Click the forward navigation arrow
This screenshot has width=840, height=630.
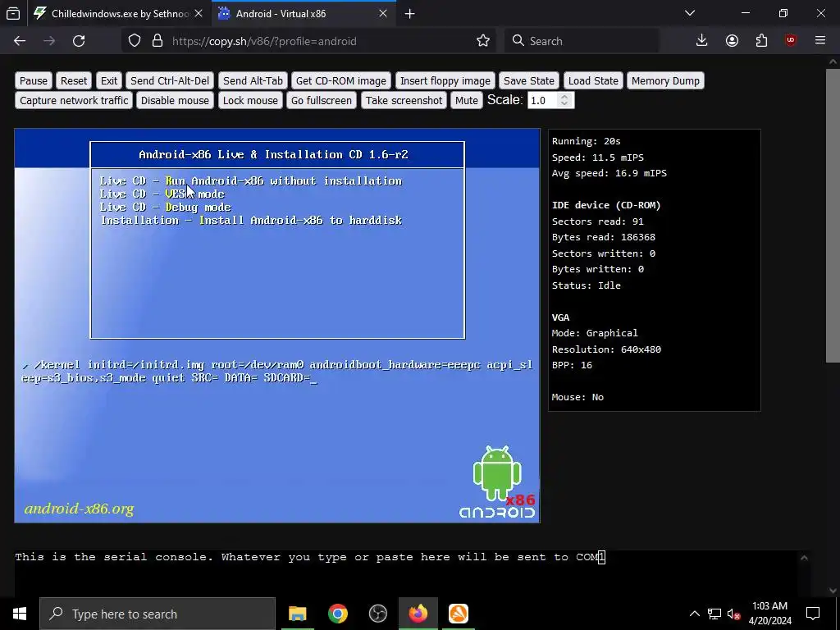pyautogui.click(x=49, y=41)
